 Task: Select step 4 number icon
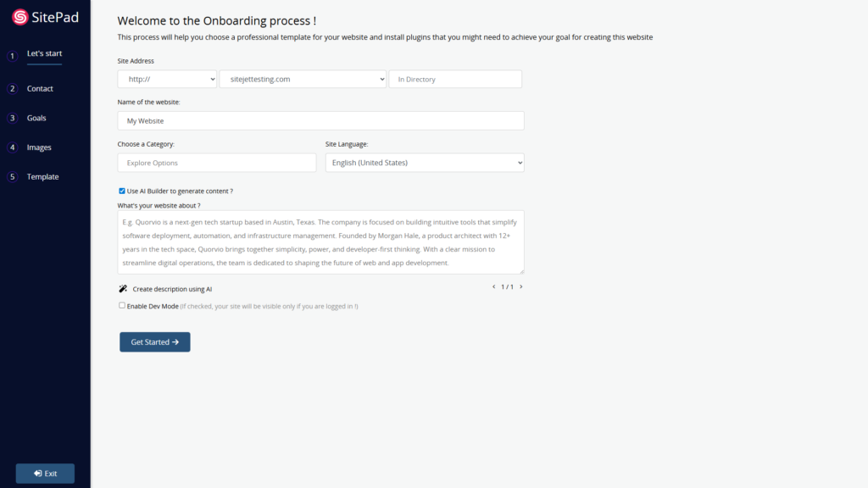tap(12, 147)
